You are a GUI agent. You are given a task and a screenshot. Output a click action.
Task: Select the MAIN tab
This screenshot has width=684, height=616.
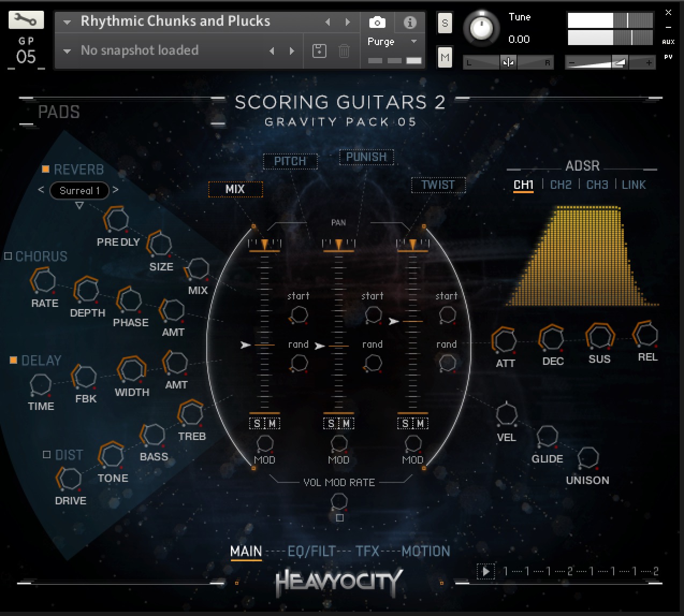tap(246, 551)
